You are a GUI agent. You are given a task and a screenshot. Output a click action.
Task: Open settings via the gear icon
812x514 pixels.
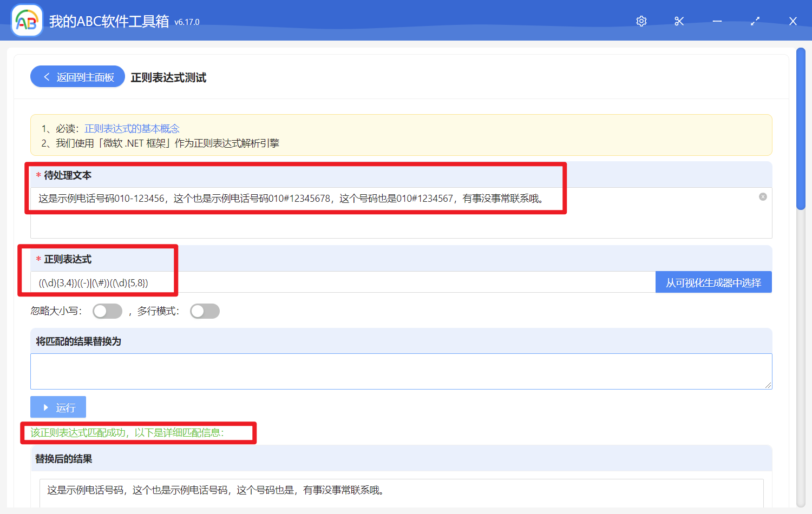[x=641, y=21]
